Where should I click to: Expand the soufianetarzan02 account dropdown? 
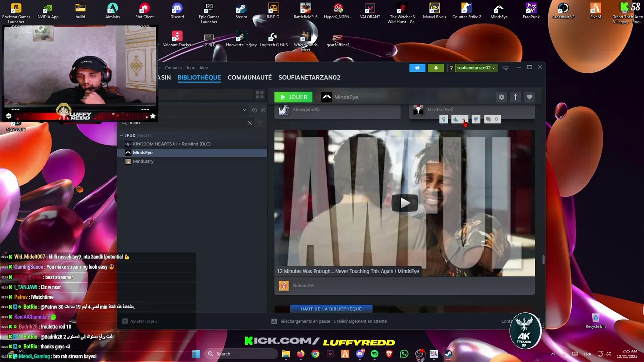tap(476, 68)
